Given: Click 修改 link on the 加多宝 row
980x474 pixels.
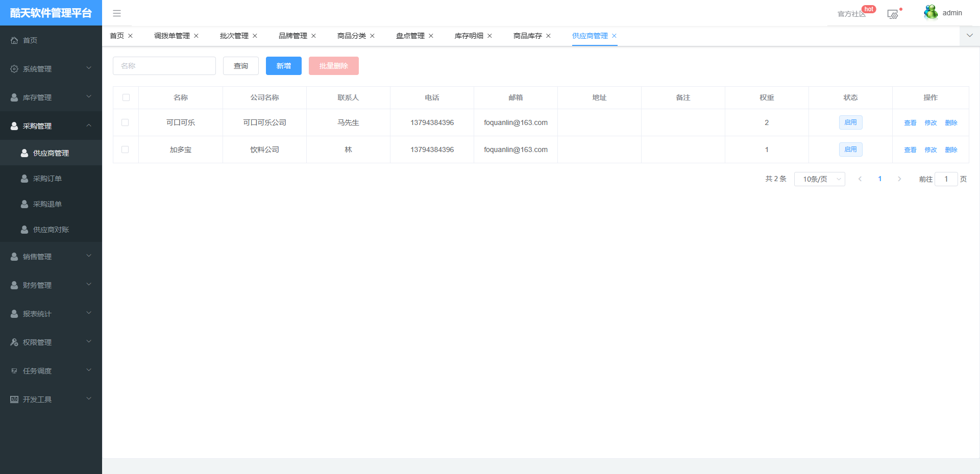Looking at the screenshot, I should tap(930, 149).
